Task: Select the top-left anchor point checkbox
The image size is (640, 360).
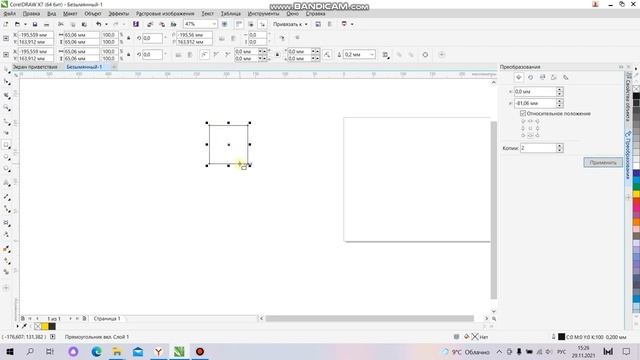Action: [x=523, y=121]
